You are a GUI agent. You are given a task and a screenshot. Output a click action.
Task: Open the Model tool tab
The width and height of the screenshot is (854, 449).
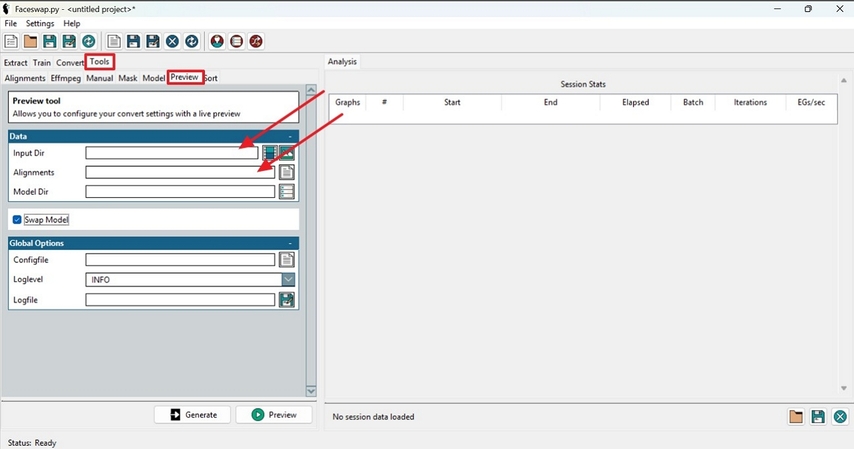click(x=154, y=78)
